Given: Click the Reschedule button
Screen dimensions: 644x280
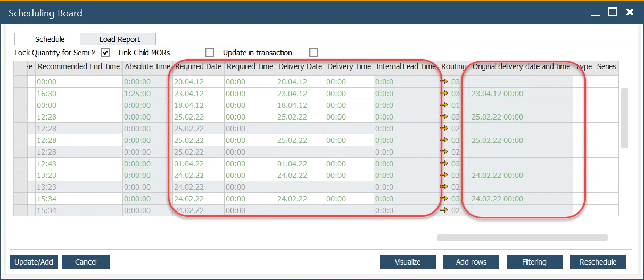Looking at the screenshot, I should point(598,262).
